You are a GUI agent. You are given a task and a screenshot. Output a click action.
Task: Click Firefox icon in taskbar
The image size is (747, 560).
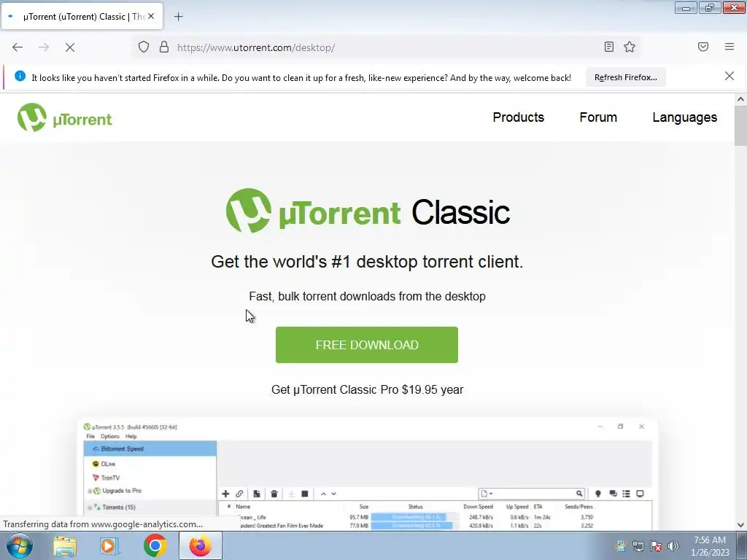pos(200,545)
